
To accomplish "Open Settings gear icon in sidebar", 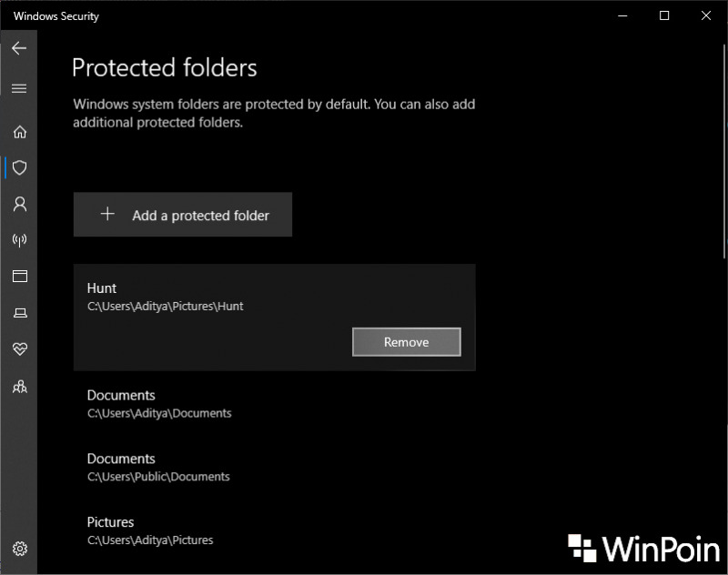I will click(19, 549).
